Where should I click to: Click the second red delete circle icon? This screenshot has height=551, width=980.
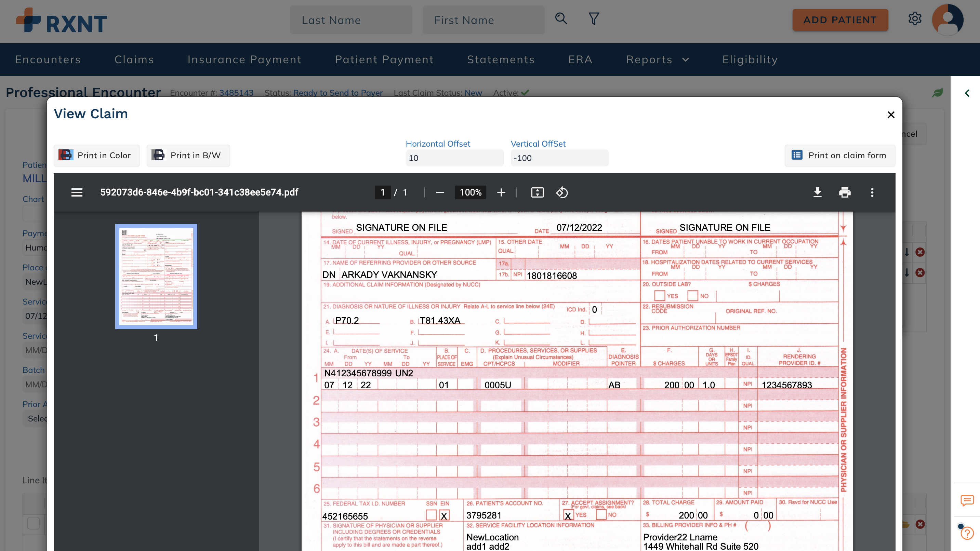click(x=920, y=273)
